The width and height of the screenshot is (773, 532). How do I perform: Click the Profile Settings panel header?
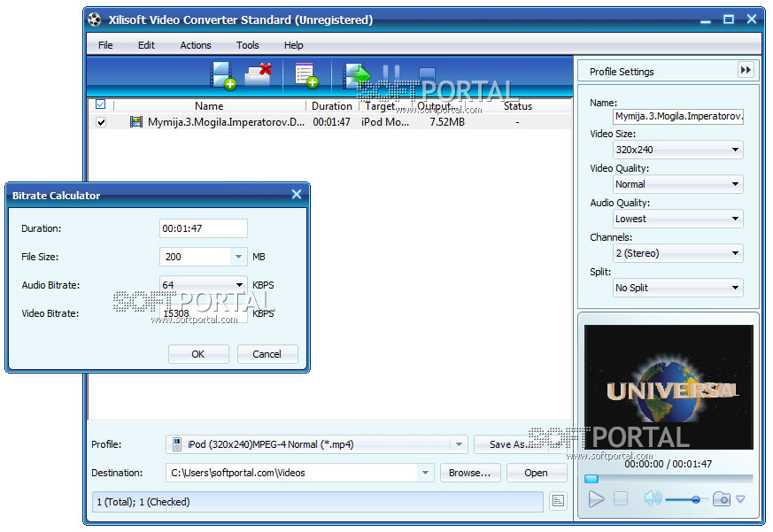click(668, 71)
